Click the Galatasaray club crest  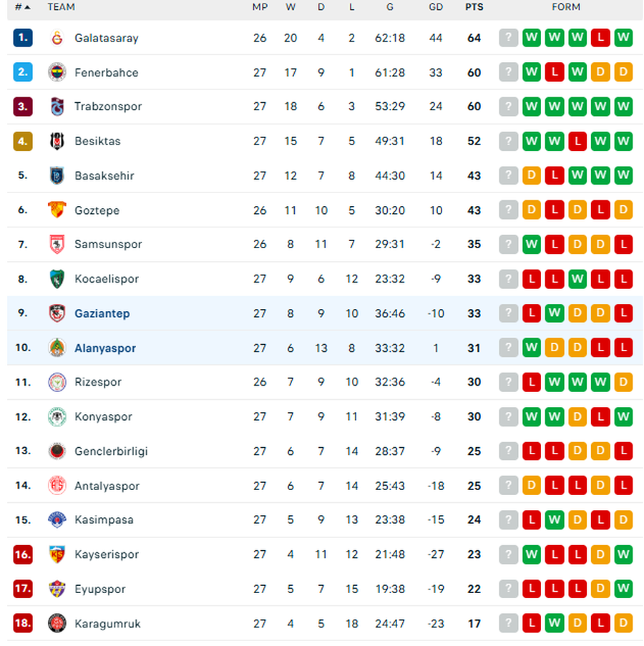(x=57, y=37)
